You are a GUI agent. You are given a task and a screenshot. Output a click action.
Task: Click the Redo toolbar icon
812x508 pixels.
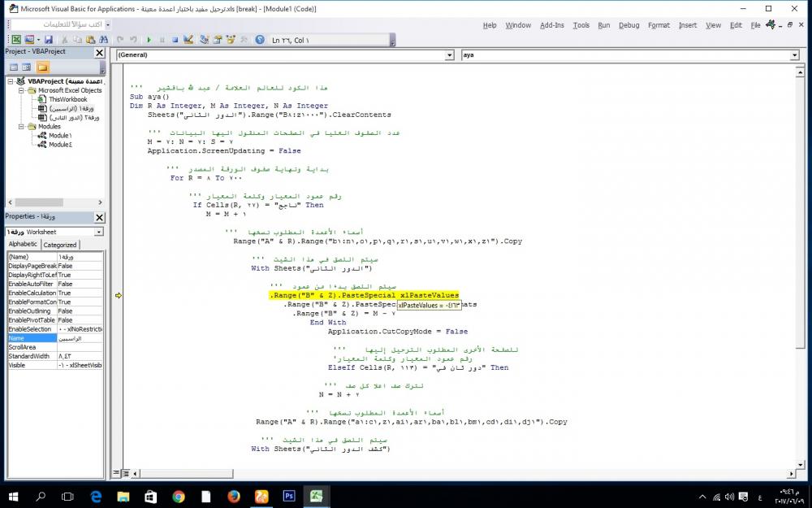tap(133, 40)
